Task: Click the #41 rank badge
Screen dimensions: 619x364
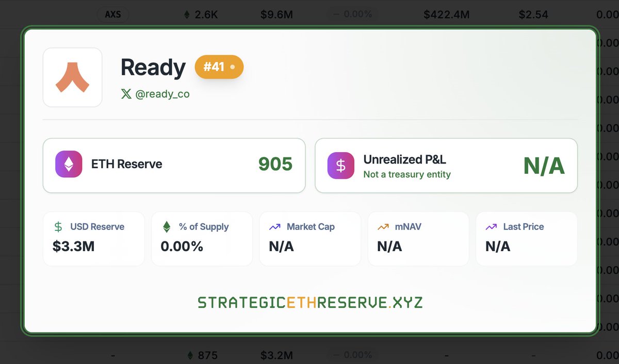Action: 219,67
